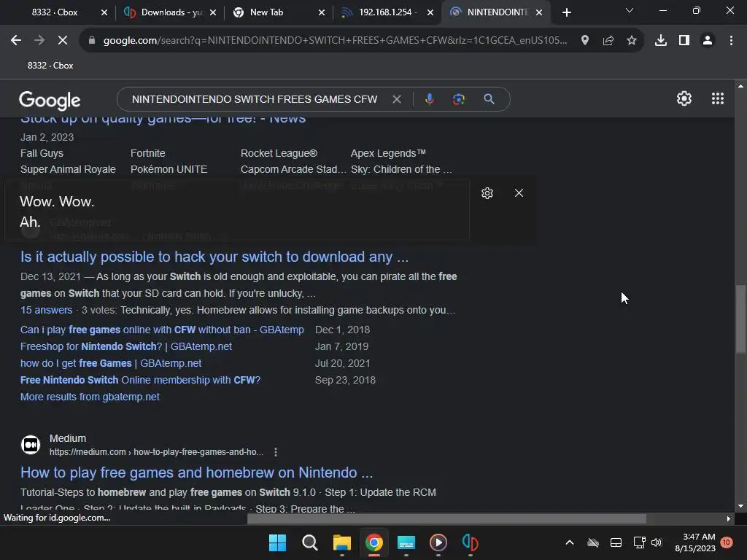Viewport: 747px width, 560px height.
Task: Open 'Is it actually possible to hack your switch' result
Action: [x=214, y=257]
